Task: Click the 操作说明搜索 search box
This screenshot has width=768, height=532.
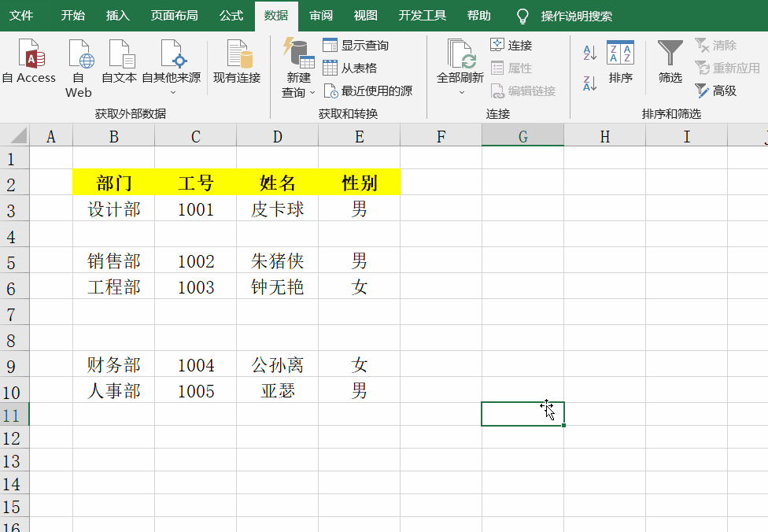Action: click(x=577, y=17)
